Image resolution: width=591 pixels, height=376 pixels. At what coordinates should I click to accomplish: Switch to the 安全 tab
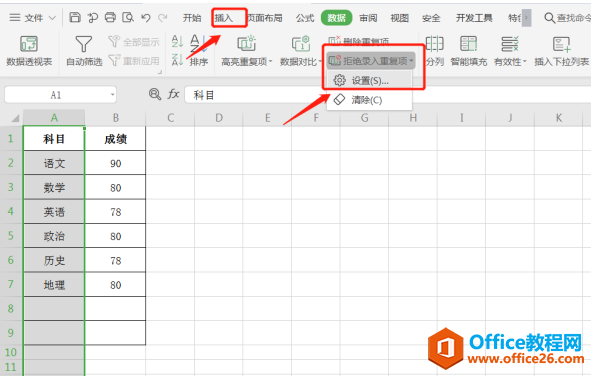[x=431, y=18]
